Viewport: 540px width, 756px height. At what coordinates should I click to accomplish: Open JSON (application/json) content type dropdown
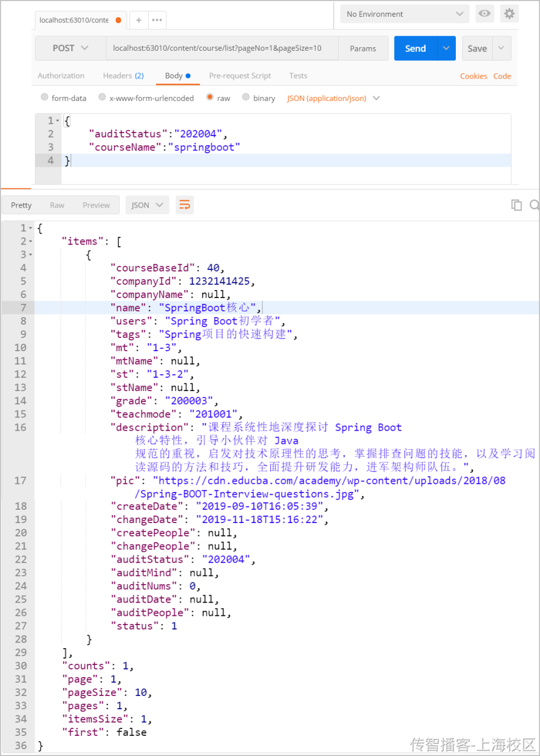[x=334, y=98]
